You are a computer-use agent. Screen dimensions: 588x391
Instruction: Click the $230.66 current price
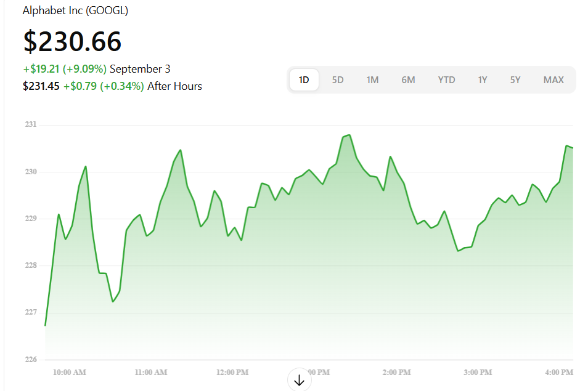(x=72, y=41)
